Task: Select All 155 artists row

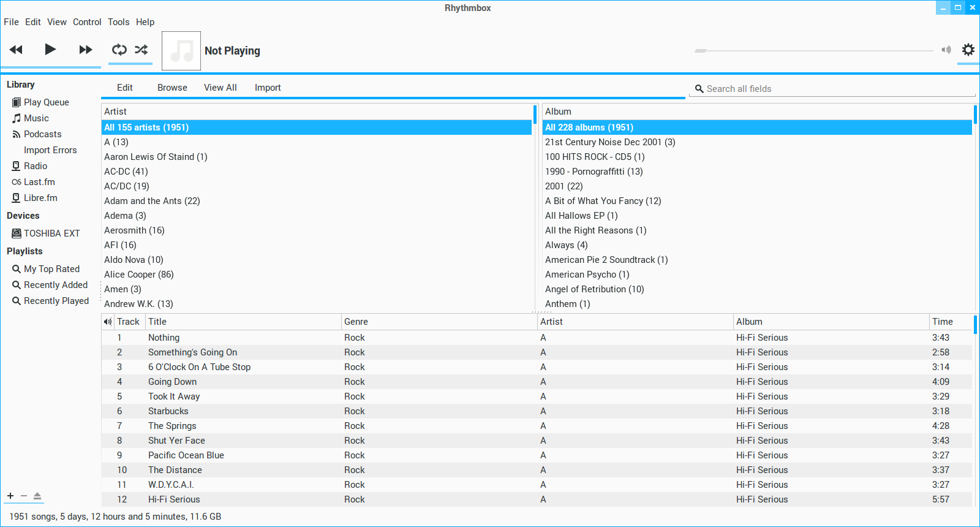Action: coord(317,127)
